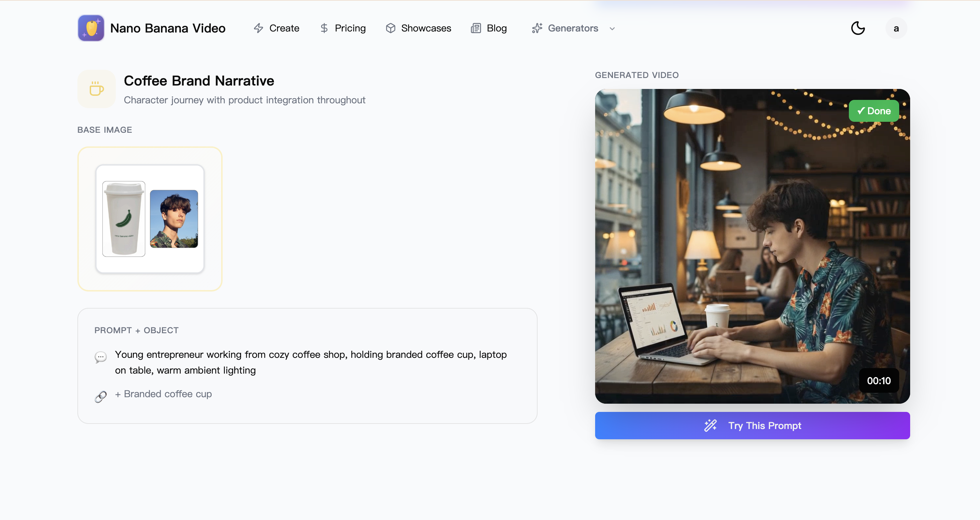
Task: Click the magic wand icon on Try This Prompt
Action: pyautogui.click(x=711, y=425)
